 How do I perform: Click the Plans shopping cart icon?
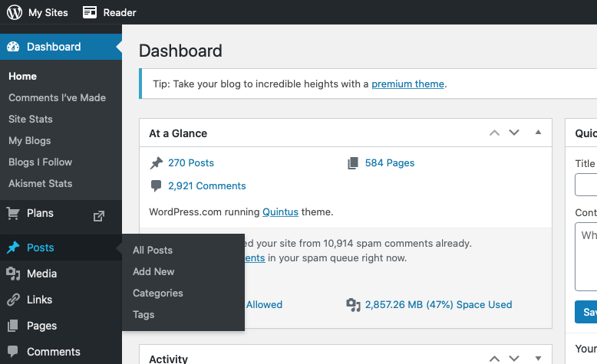coord(13,213)
